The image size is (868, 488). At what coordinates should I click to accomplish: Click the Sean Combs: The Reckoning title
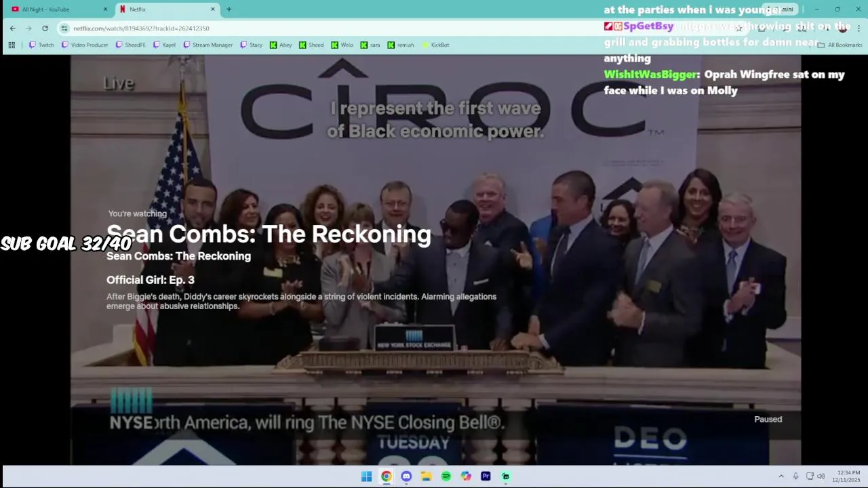click(269, 234)
